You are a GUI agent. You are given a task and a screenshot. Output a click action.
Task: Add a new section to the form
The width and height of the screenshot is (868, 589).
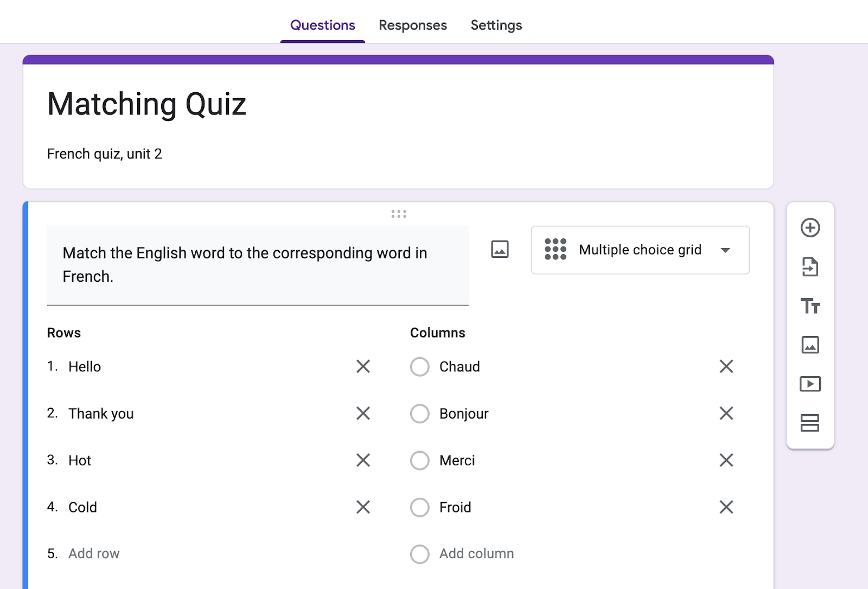[810, 423]
